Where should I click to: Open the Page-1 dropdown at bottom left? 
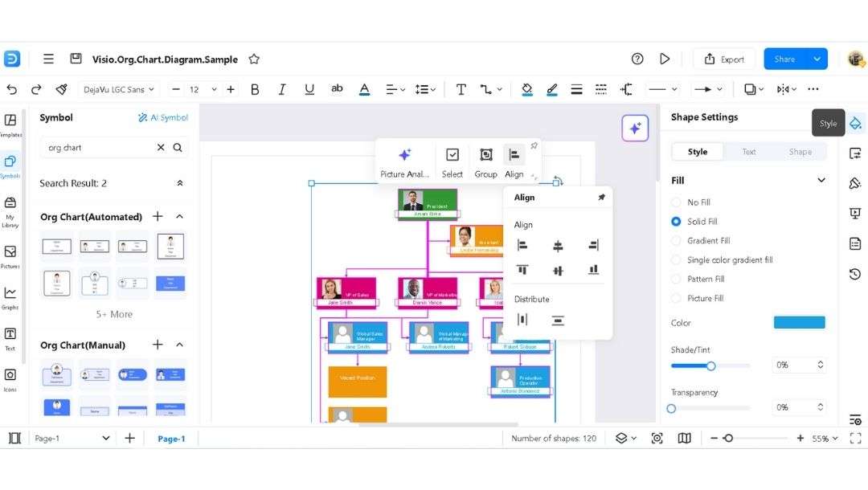pos(105,439)
